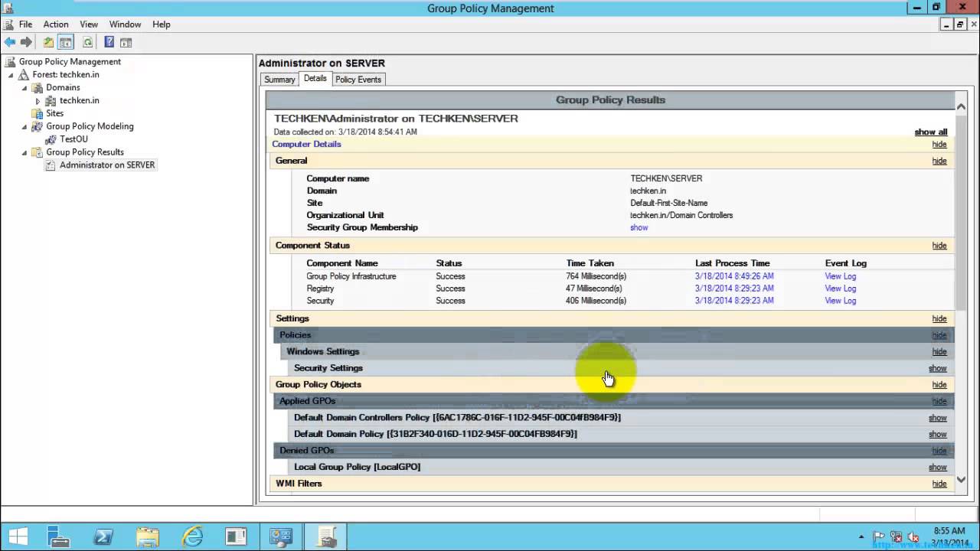Screen dimensions: 980x551
Task: Show the Security Settings details
Action: tap(938, 369)
